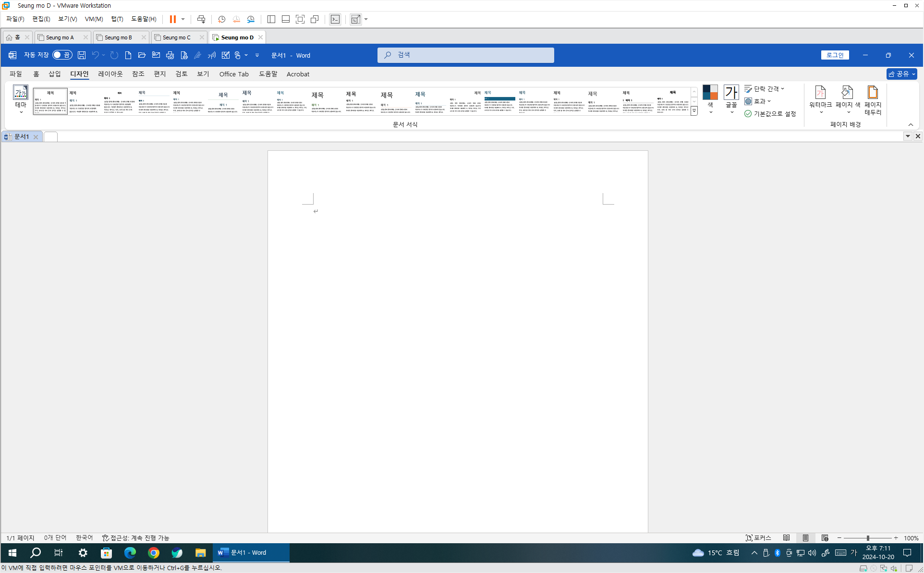The width and height of the screenshot is (924, 573).
Task: Click the Save icon in quick access toolbar
Action: click(82, 55)
